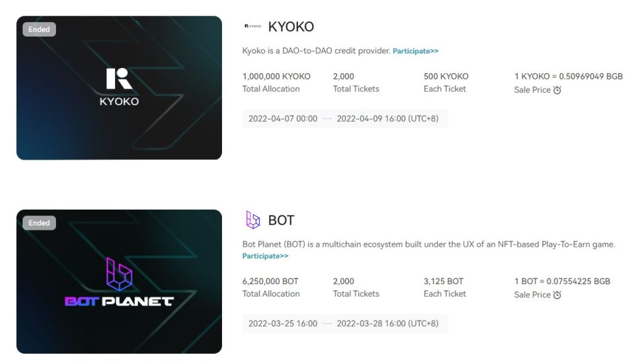Click the KYOKO sale price clock icon

(557, 90)
